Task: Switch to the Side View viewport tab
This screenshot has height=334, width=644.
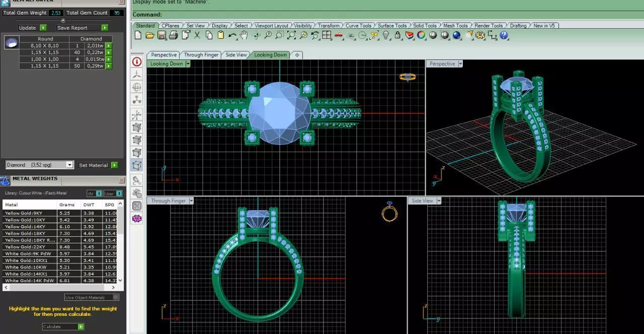Action: click(236, 55)
